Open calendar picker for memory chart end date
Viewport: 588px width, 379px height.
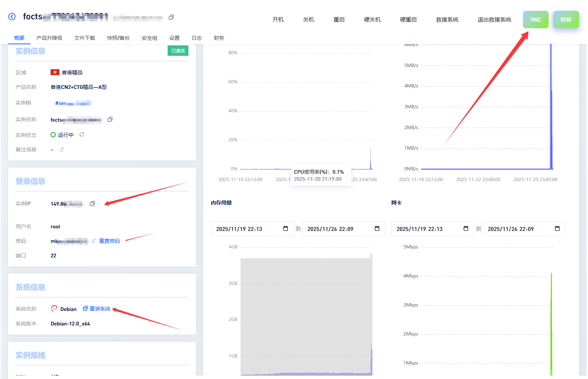[x=377, y=229]
